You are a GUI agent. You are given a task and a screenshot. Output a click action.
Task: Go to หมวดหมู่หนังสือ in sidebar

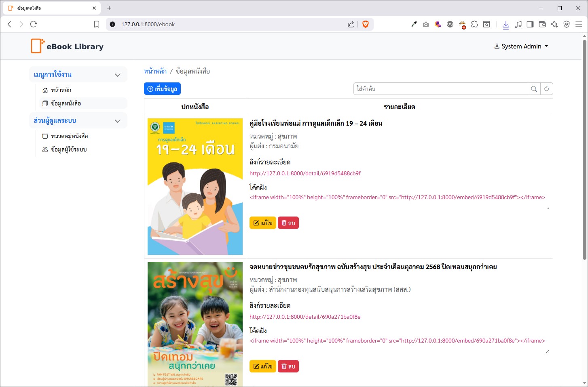tap(69, 136)
